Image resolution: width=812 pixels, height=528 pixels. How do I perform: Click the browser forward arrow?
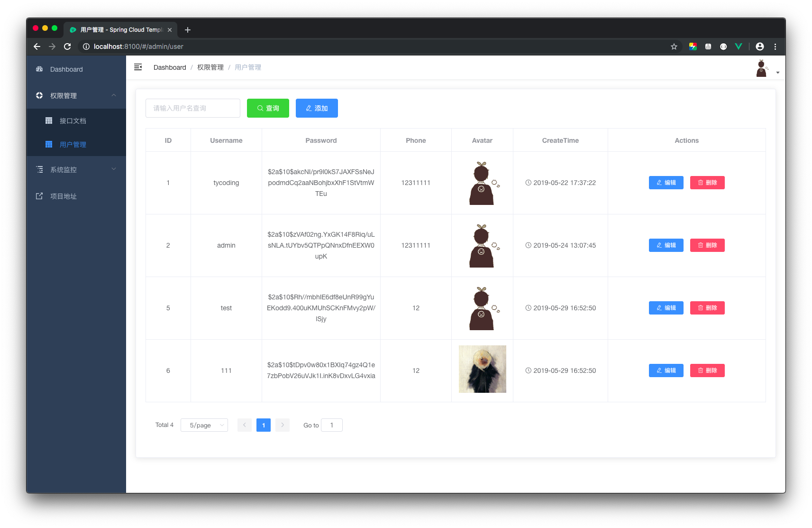(x=52, y=46)
